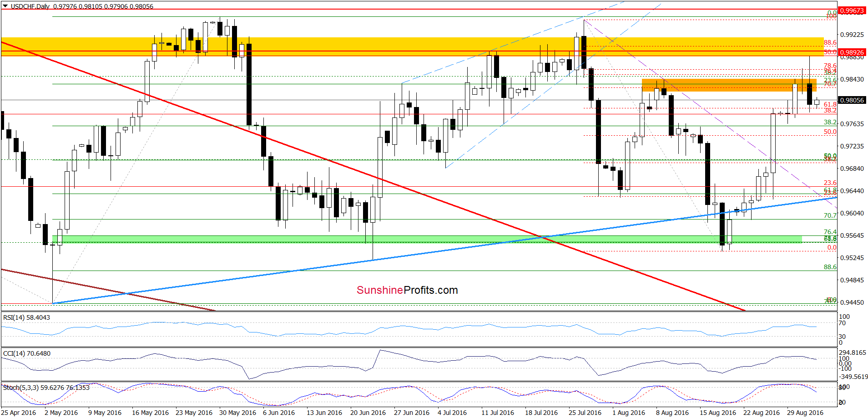Click the 0.96840 price axis value
The image size is (868, 419).
point(852,169)
